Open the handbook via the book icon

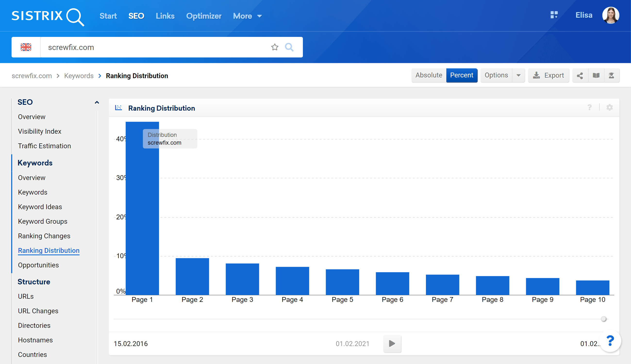point(596,75)
